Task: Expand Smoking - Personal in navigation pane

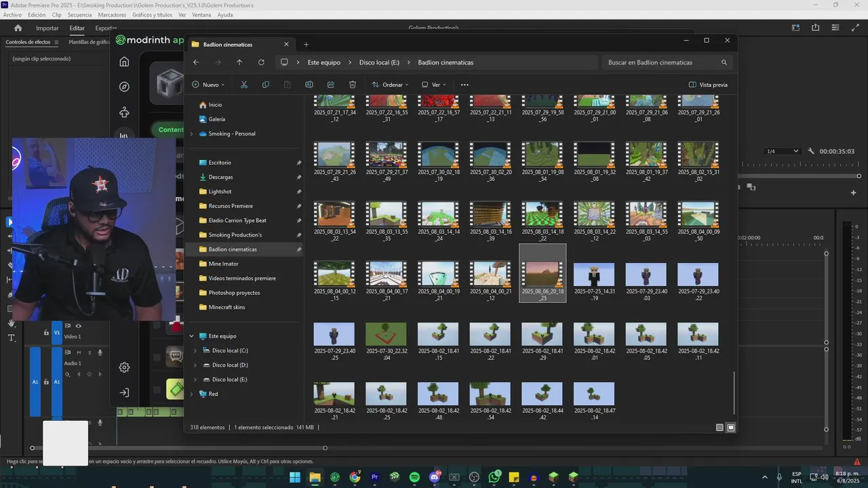Action: click(191, 134)
